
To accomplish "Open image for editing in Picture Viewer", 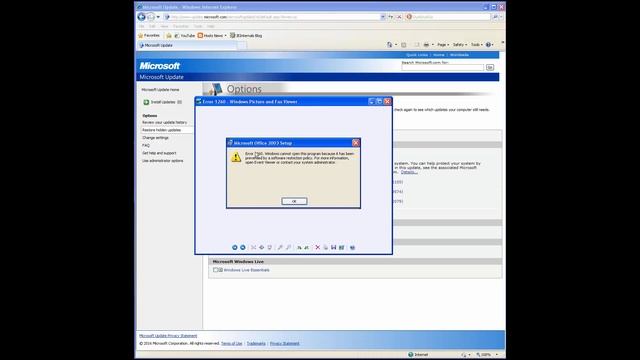I will [342, 247].
